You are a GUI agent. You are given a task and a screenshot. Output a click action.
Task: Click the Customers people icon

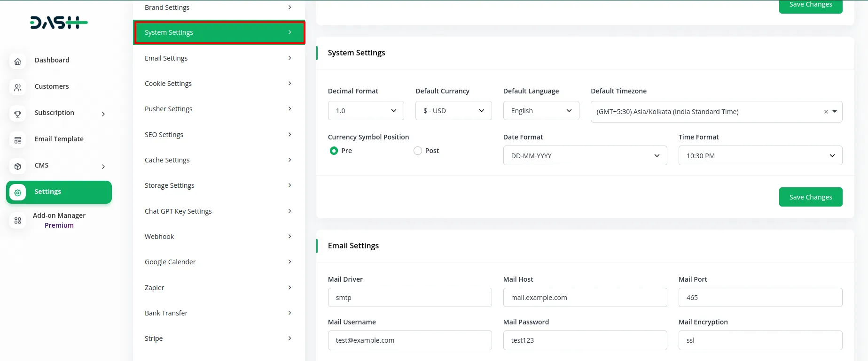18,87
